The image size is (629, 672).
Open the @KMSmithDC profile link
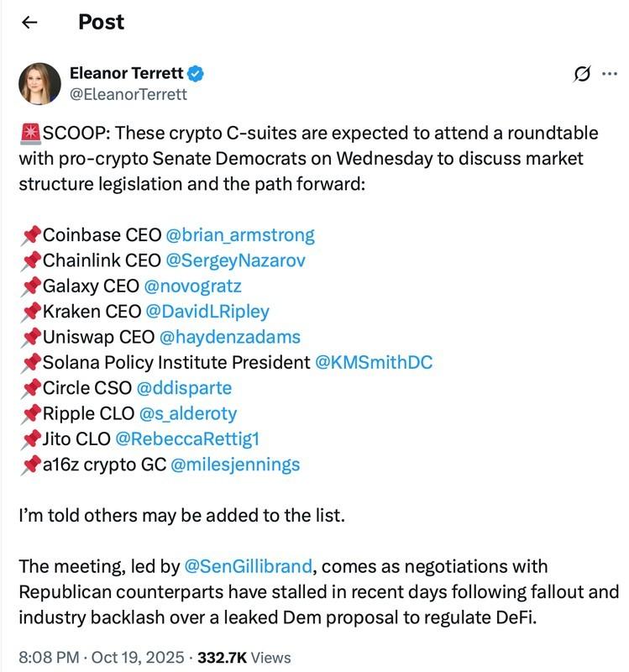pos(374,362)
